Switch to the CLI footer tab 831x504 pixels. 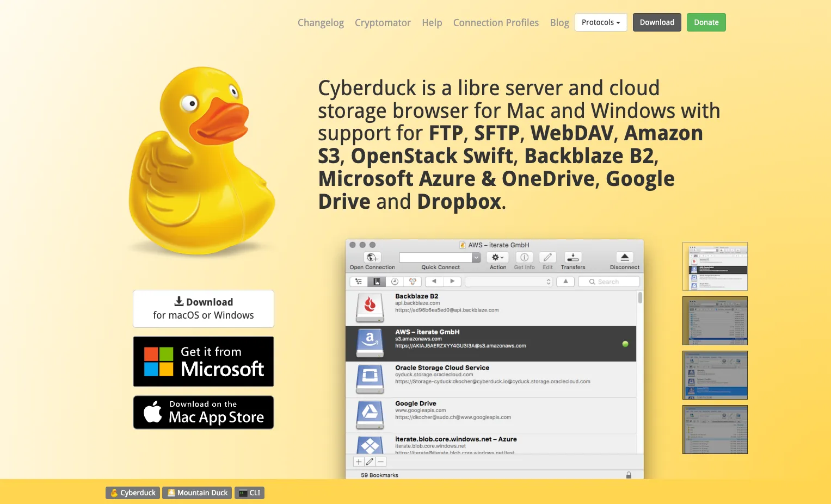249,493
